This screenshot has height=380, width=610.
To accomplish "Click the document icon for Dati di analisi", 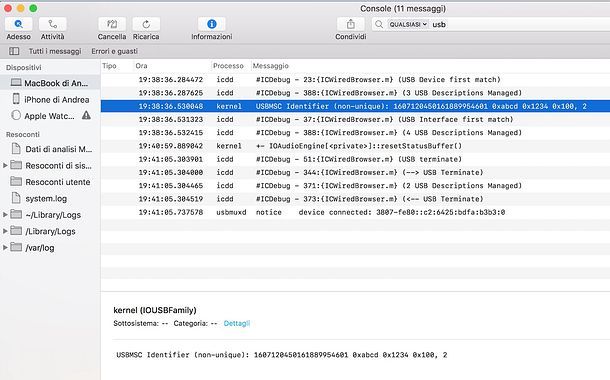I will tap(16, 149).
